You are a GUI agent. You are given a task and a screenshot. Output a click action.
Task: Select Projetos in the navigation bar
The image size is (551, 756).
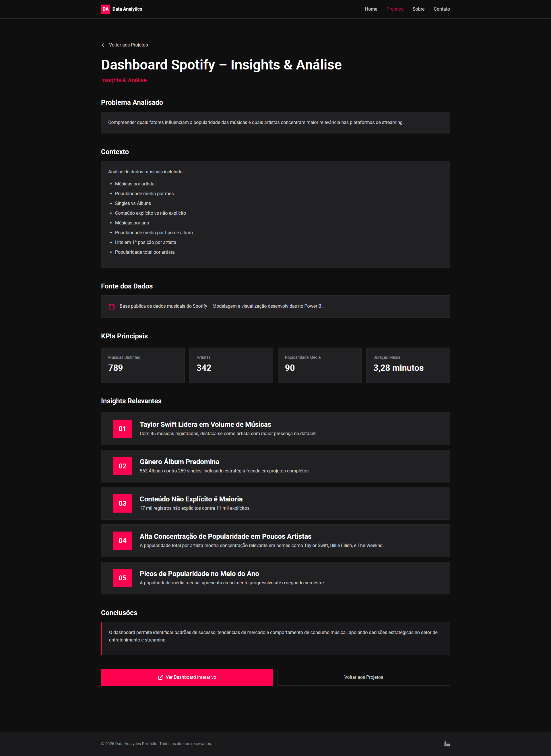tap(395, 9)
